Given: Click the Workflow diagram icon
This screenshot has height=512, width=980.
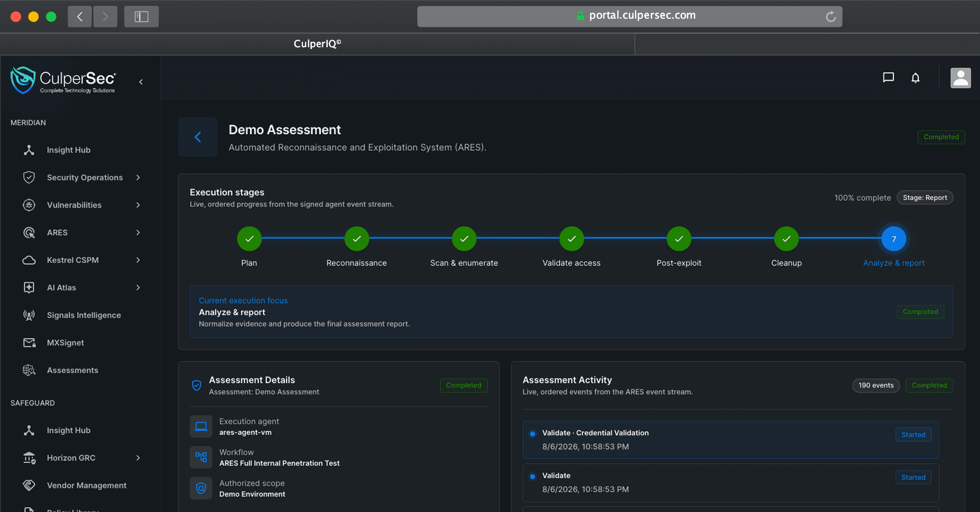Looking at the screenshot, I should pyautogui.click(x=201, y=457).
